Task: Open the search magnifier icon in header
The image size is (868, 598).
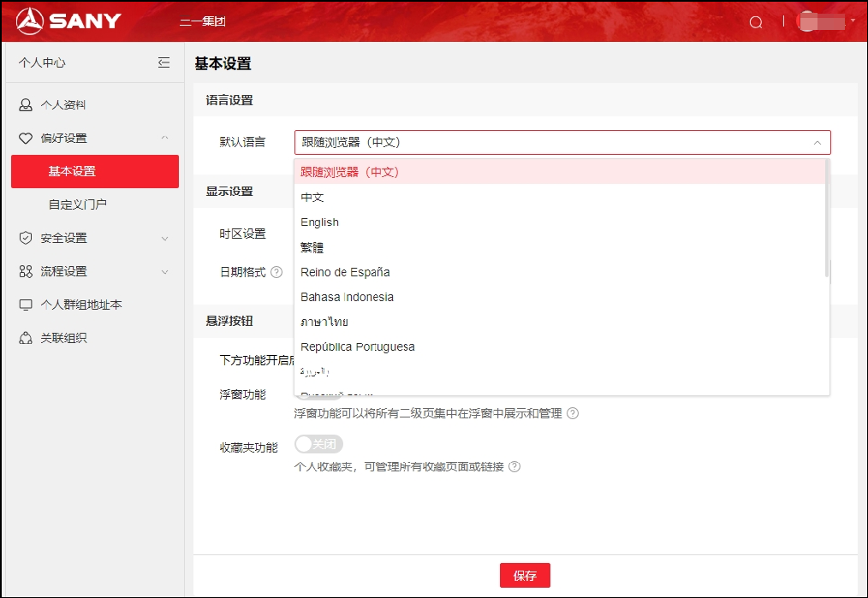Action: tap(756, 22)
